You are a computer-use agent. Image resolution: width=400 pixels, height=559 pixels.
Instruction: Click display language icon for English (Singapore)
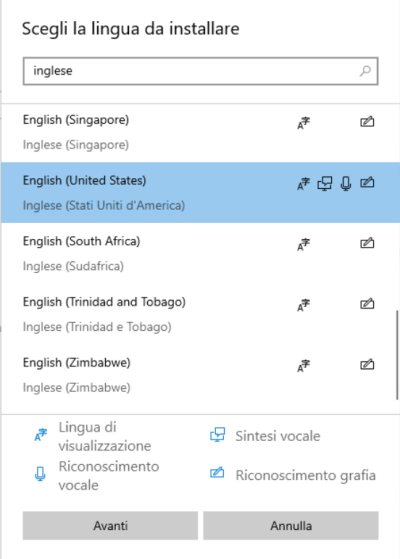click(x=303, y=123)
